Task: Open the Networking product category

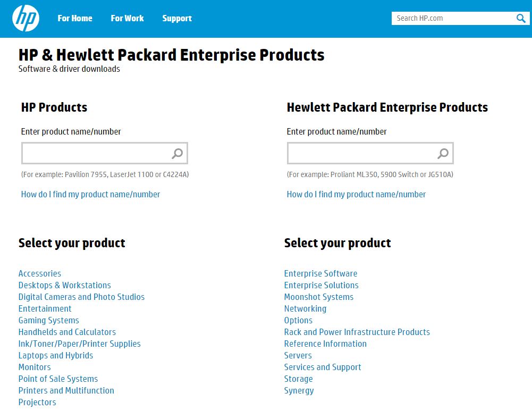Action: 305,308
